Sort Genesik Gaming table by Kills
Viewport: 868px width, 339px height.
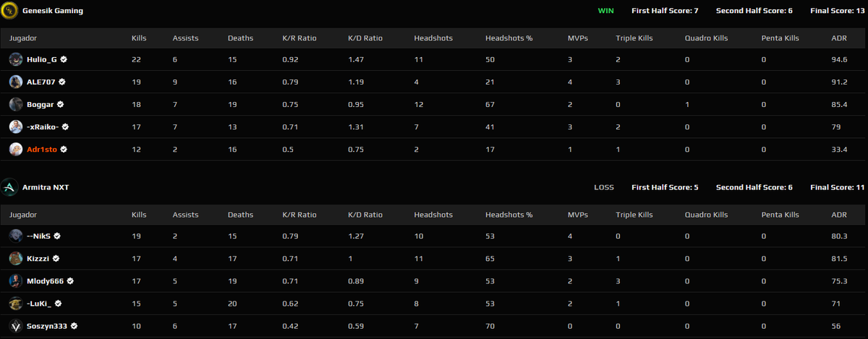click(139, 38)
